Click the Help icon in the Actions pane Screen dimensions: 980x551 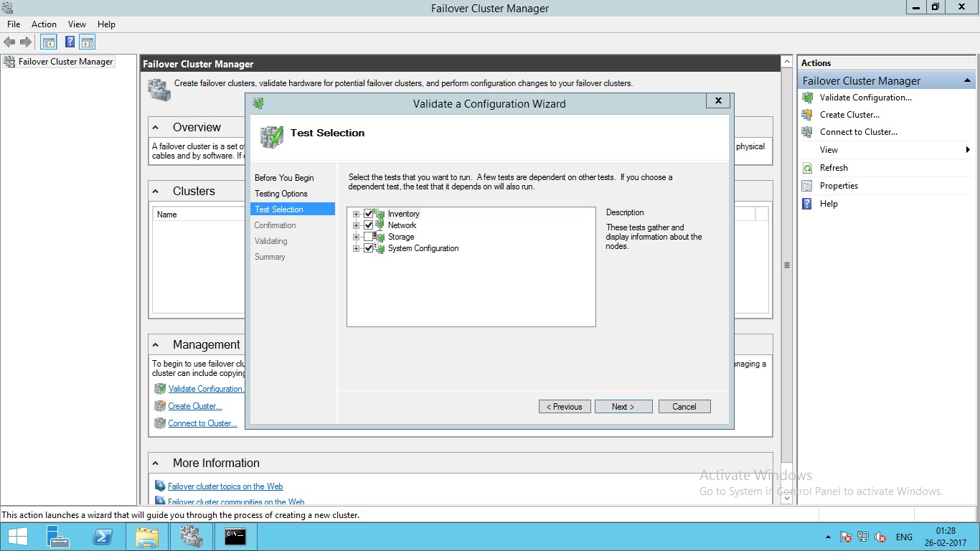807,204
